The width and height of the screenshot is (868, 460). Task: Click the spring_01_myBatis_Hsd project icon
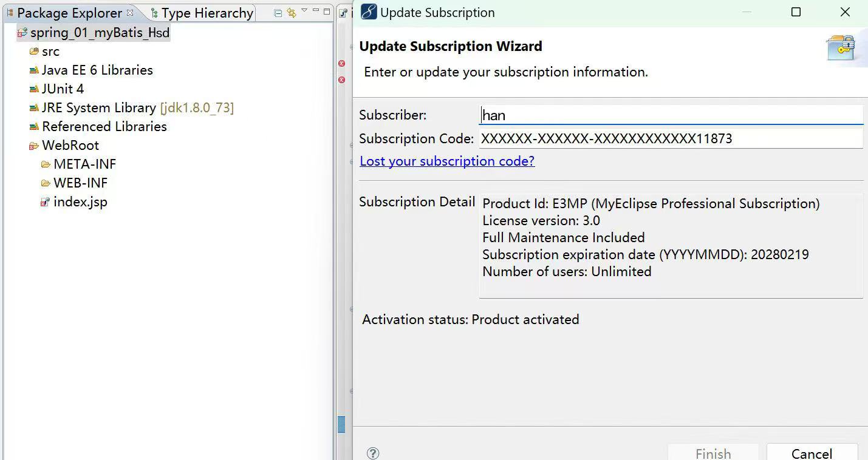tap(22, 33)
